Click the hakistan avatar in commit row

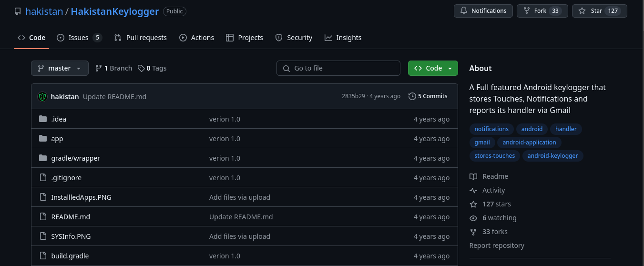point(42,97)
